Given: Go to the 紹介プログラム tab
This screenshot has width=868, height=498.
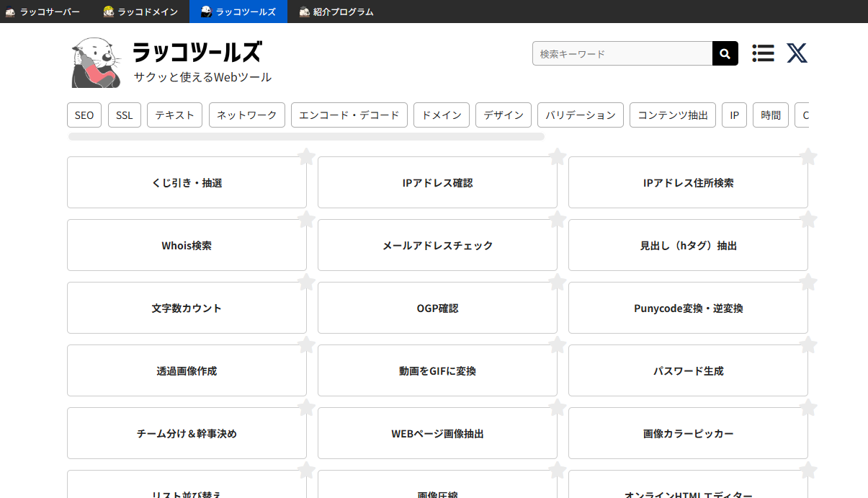Looking at the screenshot, I should [x=336, y=12].
